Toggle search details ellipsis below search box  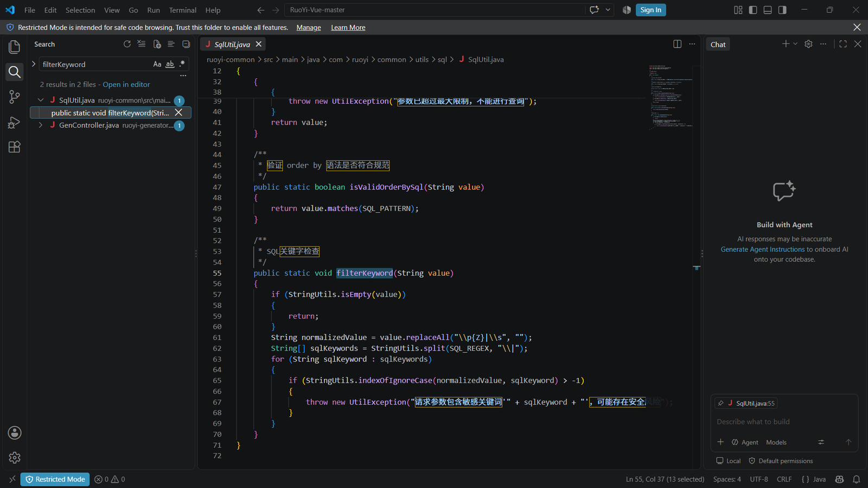[x=183, y=76]
